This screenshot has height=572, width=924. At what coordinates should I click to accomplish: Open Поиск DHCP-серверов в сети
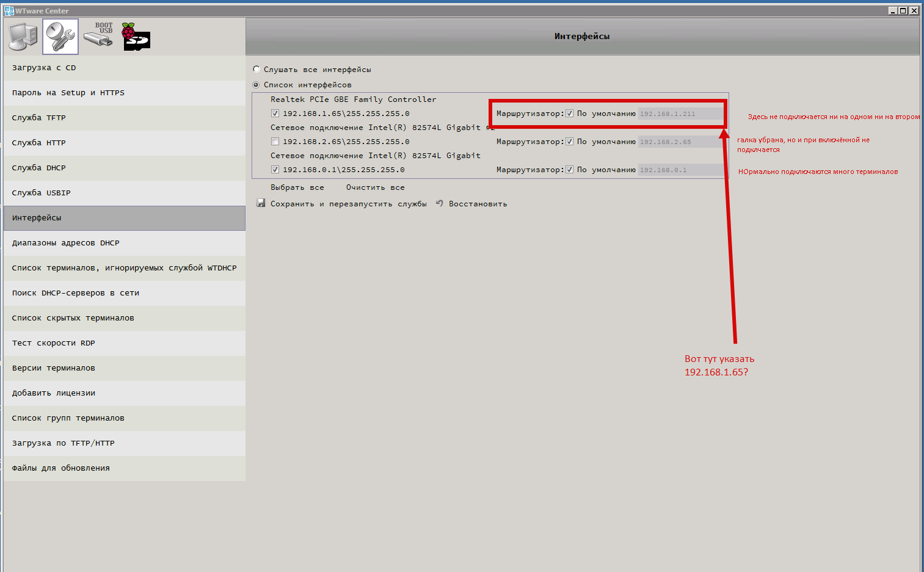point(125,293)
